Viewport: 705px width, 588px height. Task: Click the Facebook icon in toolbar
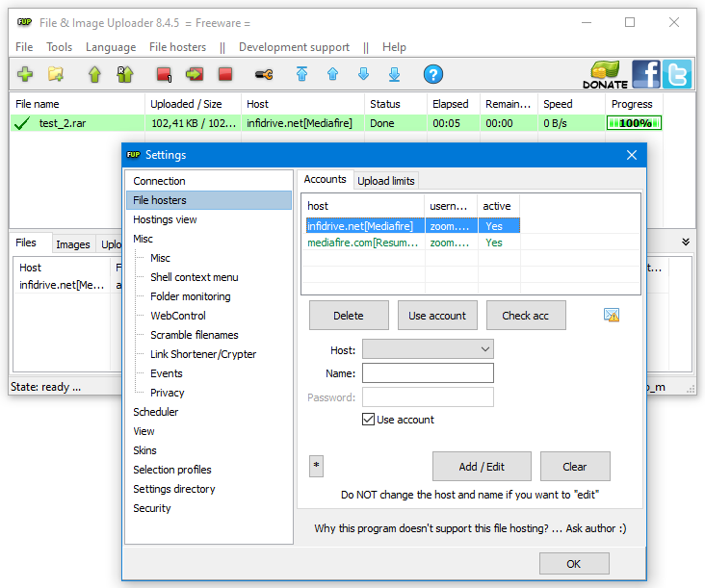(x=646, y=74)
